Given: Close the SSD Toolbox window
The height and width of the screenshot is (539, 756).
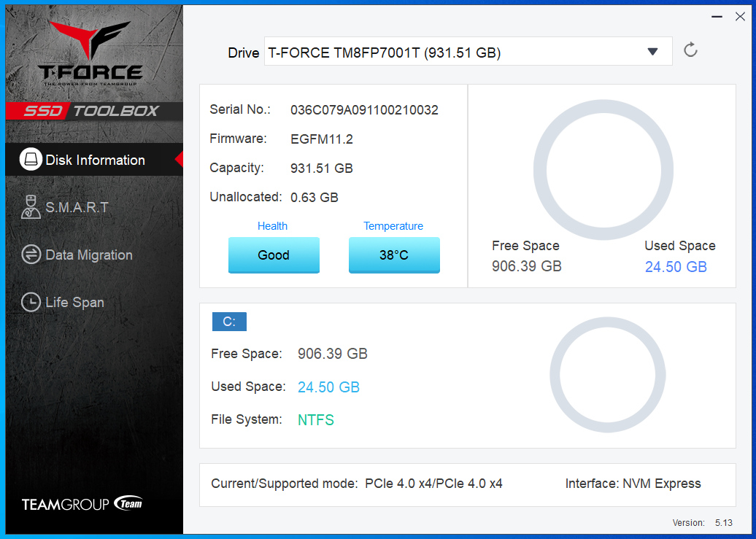Looking at the screenshot, I should (x=740, y=17).
